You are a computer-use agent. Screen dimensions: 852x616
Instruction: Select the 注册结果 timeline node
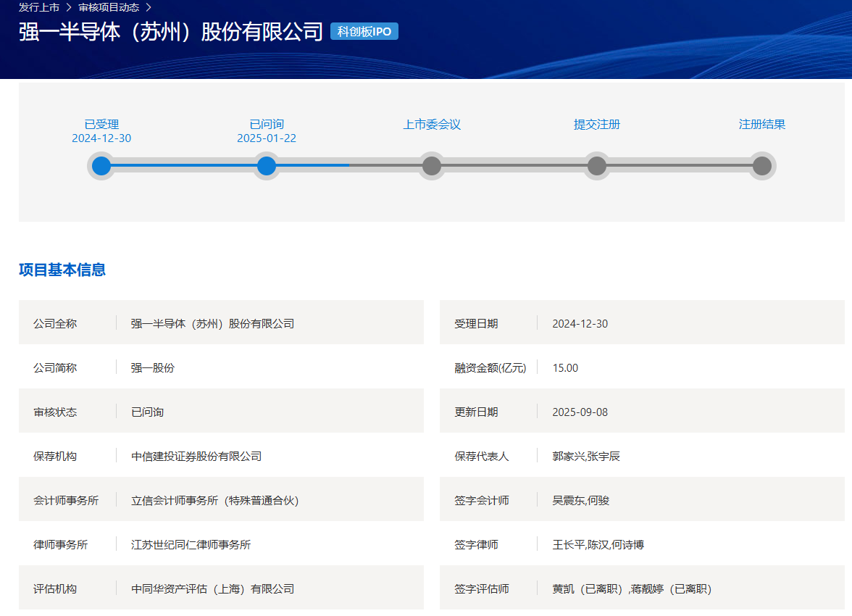[762, 166]
